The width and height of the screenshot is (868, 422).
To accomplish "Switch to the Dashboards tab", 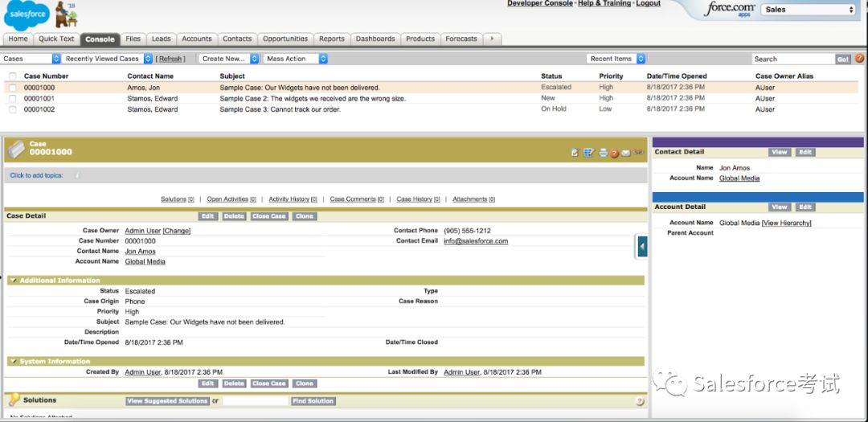I will 375,39.
